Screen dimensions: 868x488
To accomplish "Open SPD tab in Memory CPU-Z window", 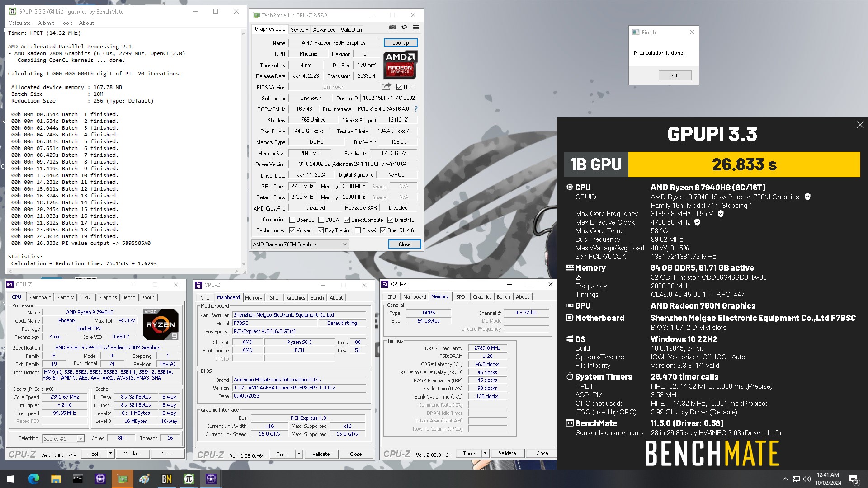I will tap(460, 297).
